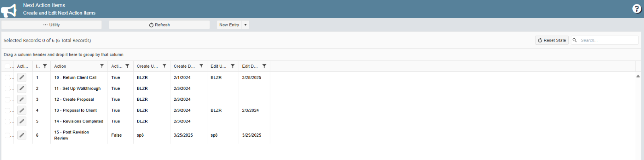Select checkbox for row 3 Create Proposal
Viewport: 644px width, 160px height.
[7, 99]
